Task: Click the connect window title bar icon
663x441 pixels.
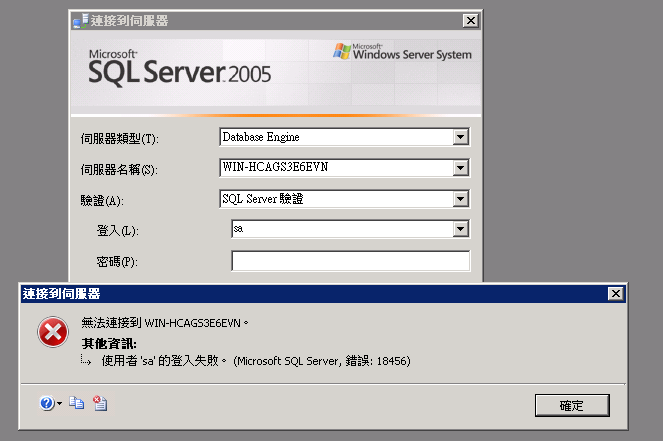Action: (80, 21)
